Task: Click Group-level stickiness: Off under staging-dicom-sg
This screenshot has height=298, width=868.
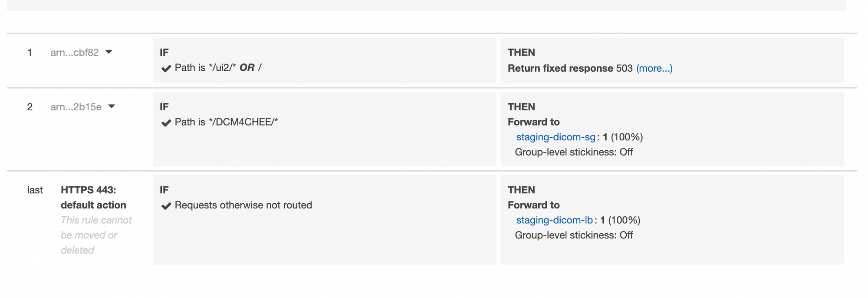Action: [x=574, y=152]
